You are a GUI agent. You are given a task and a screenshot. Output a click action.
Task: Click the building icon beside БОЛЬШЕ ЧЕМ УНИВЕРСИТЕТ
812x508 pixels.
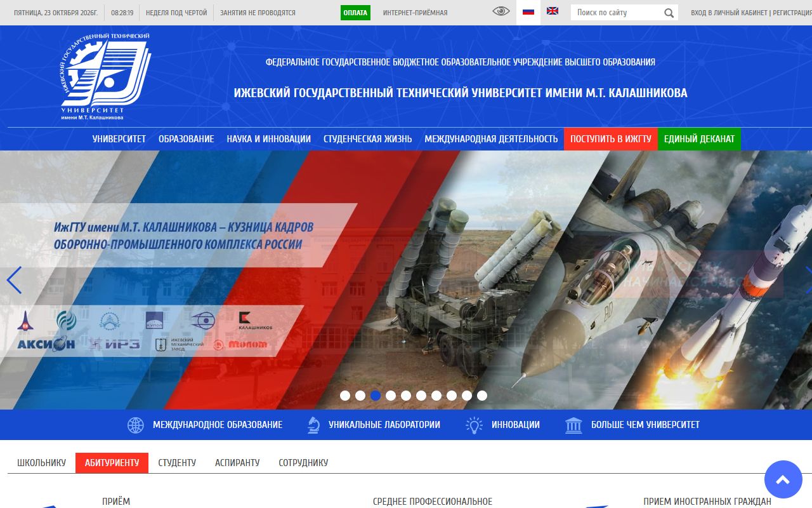(x=573, y=425)
